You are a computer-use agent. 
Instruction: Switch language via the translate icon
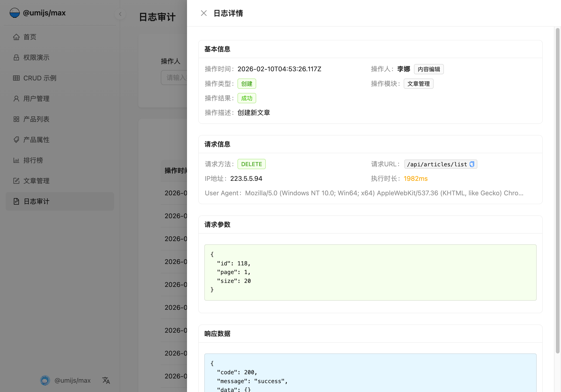[x=106, y=380]
